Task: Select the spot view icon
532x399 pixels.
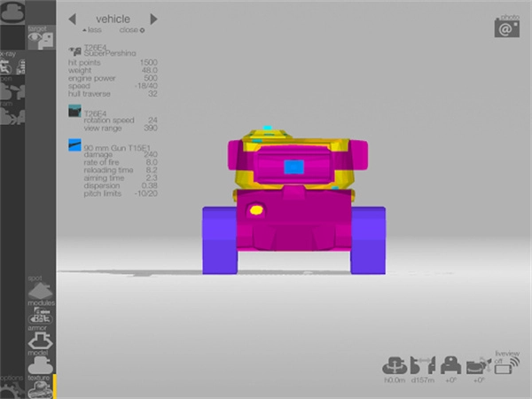Action: click(x=37, y=289)
